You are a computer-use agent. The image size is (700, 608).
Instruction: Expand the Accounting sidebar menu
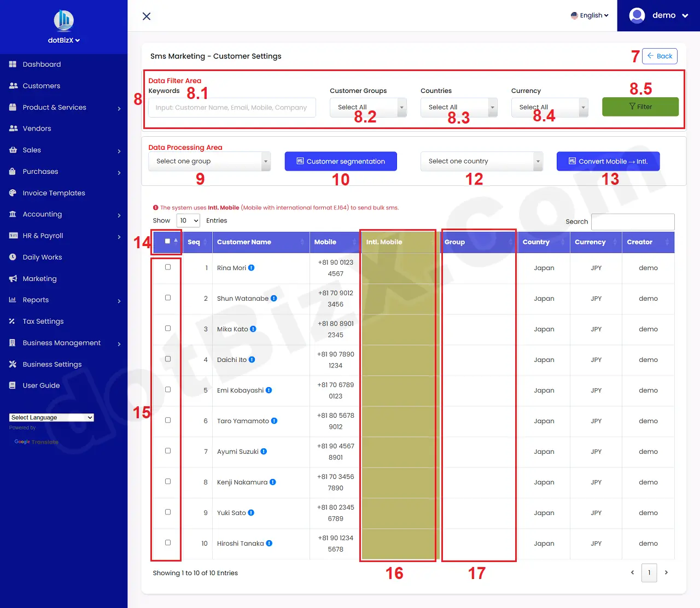point(42,214)
